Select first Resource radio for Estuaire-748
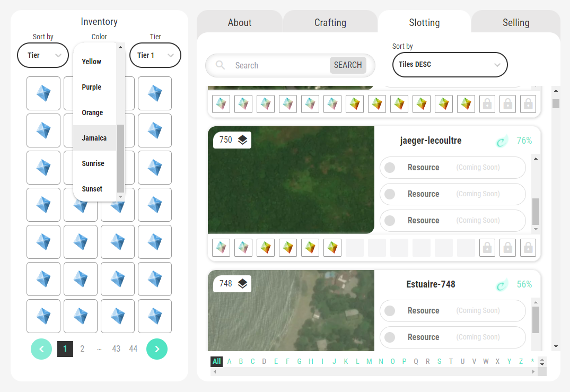The image size is (570, 392). [x=390, y=311]
